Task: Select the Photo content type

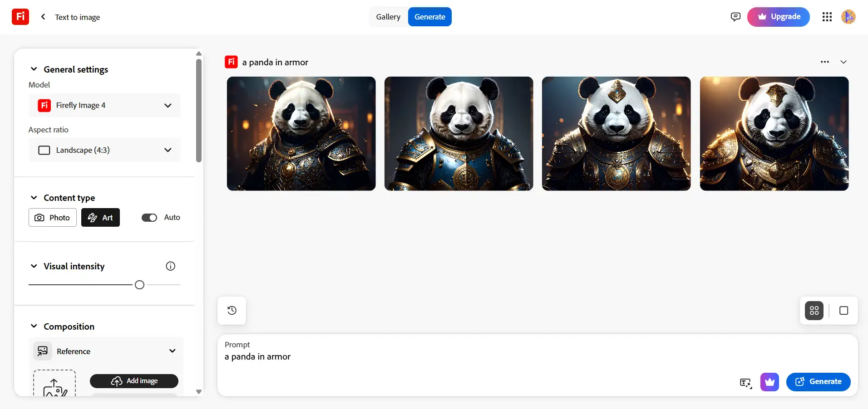Action: tap(53, 218)
